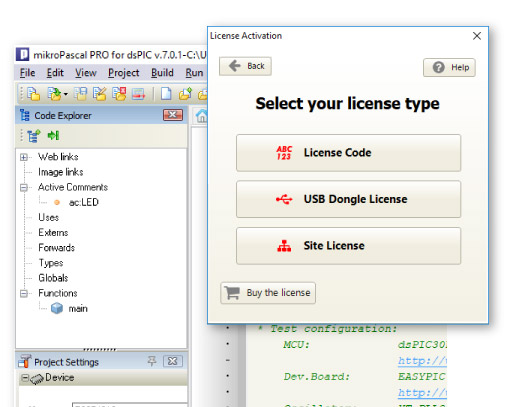Image resolution: width=517 pixels, height=407 pixels.
Task: Open the Dev.Board http link in code
Action: [x=422, y=392]
